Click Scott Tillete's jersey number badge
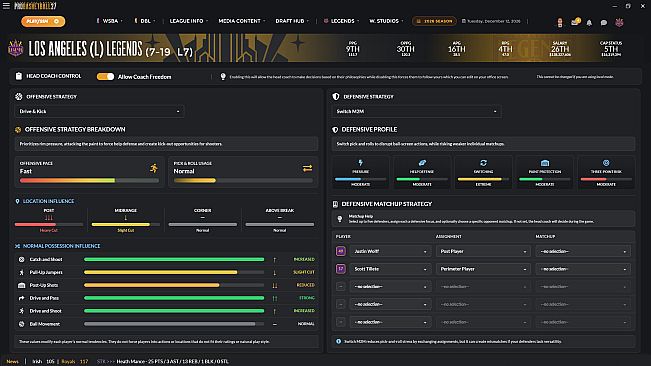651x366 pixels. (341, 269)
